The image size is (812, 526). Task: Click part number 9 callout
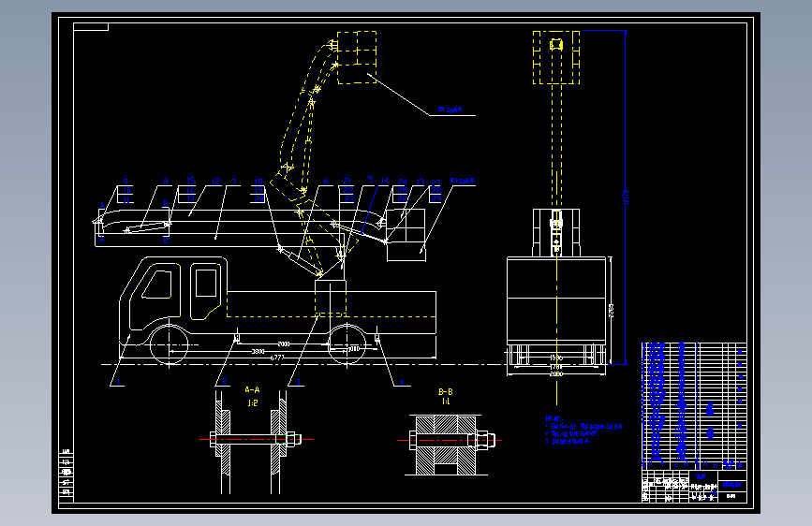[x=125, y=183]
